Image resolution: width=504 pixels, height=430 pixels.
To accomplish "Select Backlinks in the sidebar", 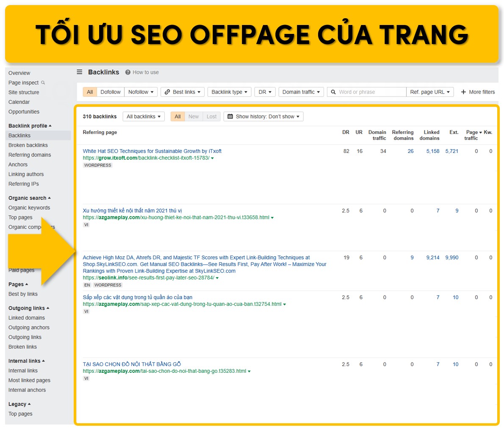I will tap(39, 136).
